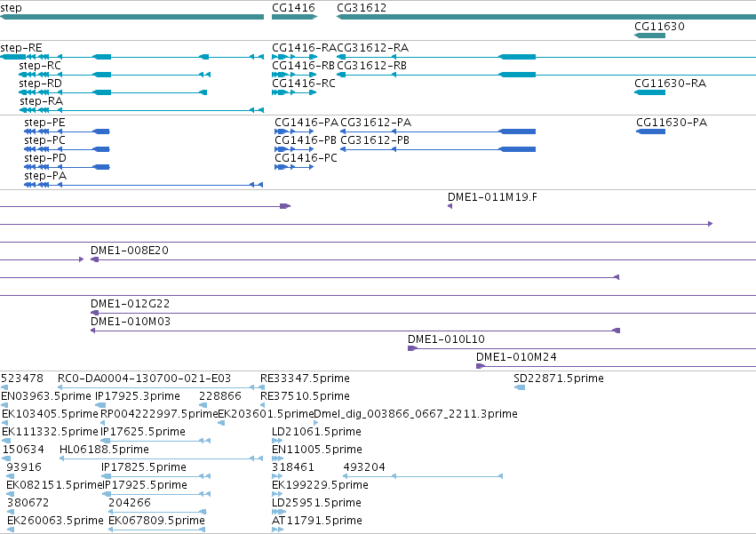Click the 523478 EST label

click(21, 379)
